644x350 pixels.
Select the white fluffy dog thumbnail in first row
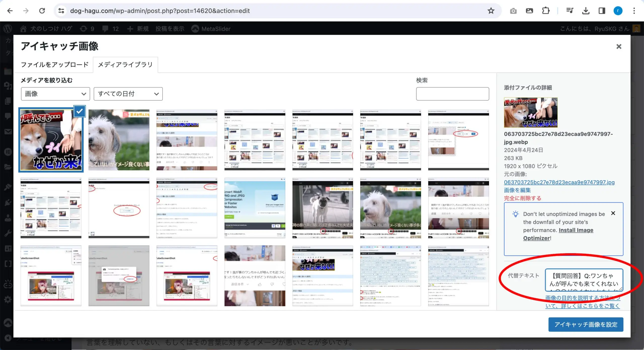pyautogui.click(x=119, y=140)
